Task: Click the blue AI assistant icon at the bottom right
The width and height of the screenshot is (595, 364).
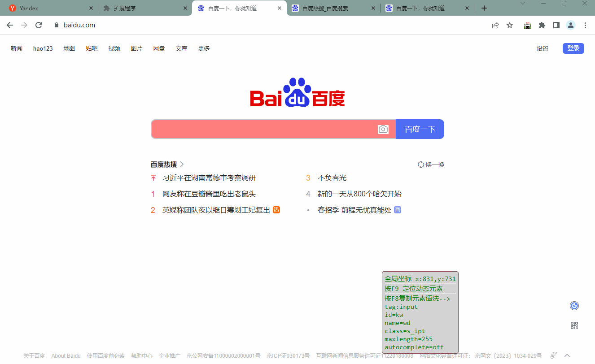Action: (x=574, y=306)
